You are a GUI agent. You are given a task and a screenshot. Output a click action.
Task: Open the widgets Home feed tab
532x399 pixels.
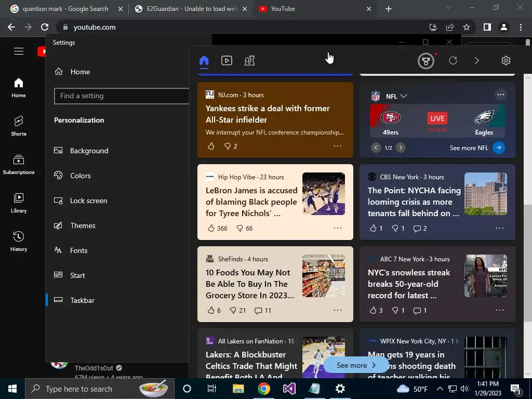coord(204,61)
